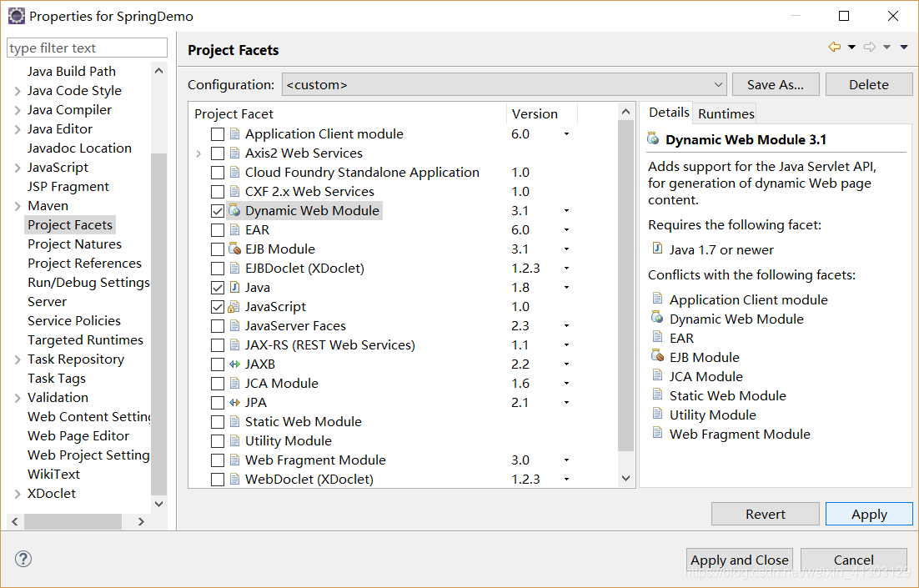
Task: Click the Java facet icon
Action: [x=234, y=287]
